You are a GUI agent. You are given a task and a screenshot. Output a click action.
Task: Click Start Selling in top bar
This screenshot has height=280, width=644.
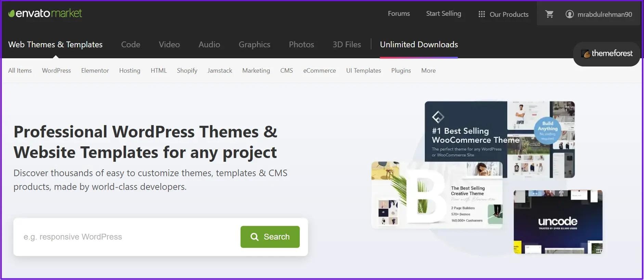point(443,13)
